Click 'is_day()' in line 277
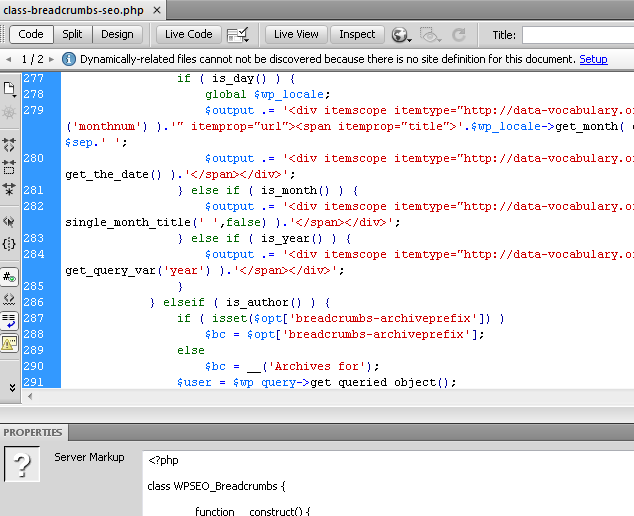The image size is (634, 516). pyautogui.click(x=239, y=78)
